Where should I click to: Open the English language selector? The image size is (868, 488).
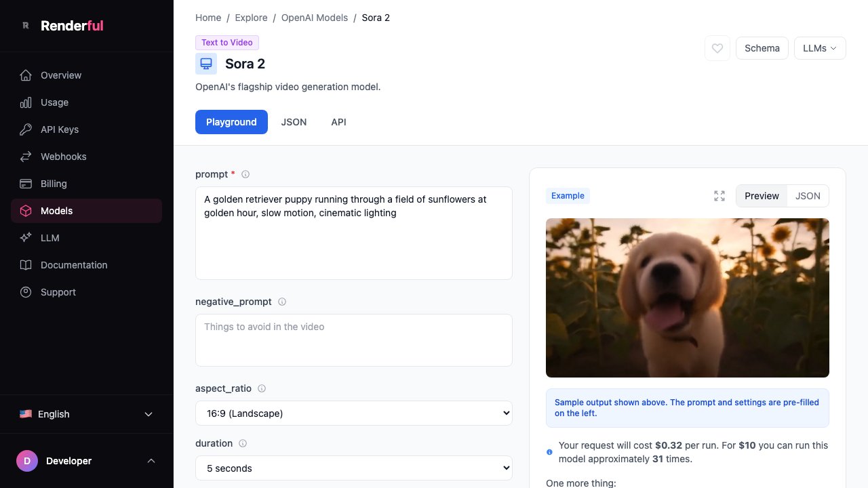pos(87,414)
